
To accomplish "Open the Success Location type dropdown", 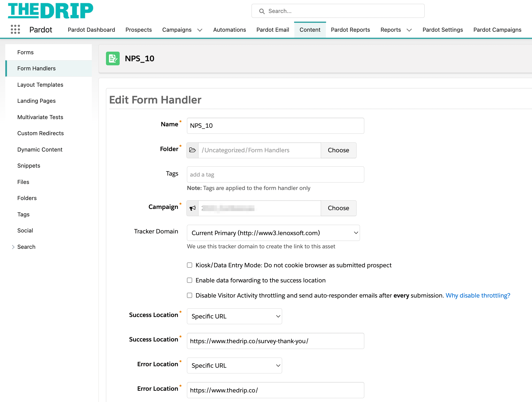I will click(x=234, y=317).
